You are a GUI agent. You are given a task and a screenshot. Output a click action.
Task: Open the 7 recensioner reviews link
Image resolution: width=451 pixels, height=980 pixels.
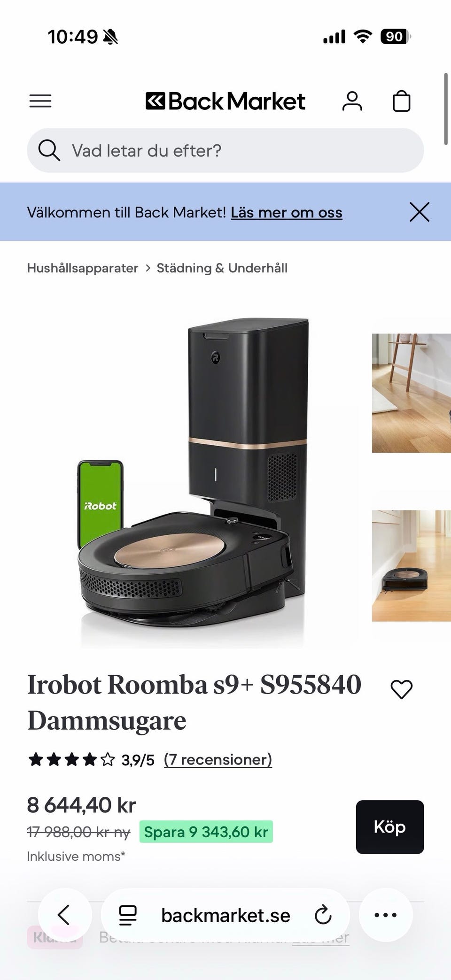click(x=218, y=759)
